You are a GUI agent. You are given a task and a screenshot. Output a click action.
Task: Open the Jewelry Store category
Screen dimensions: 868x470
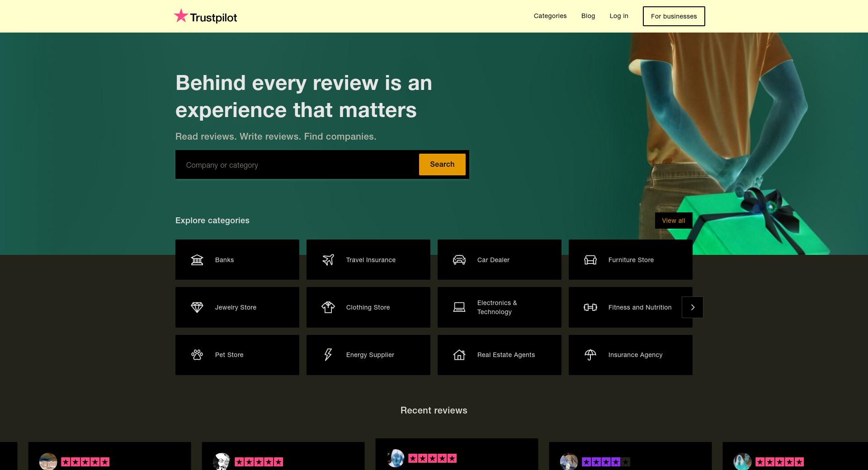click(x=237, y=307)
